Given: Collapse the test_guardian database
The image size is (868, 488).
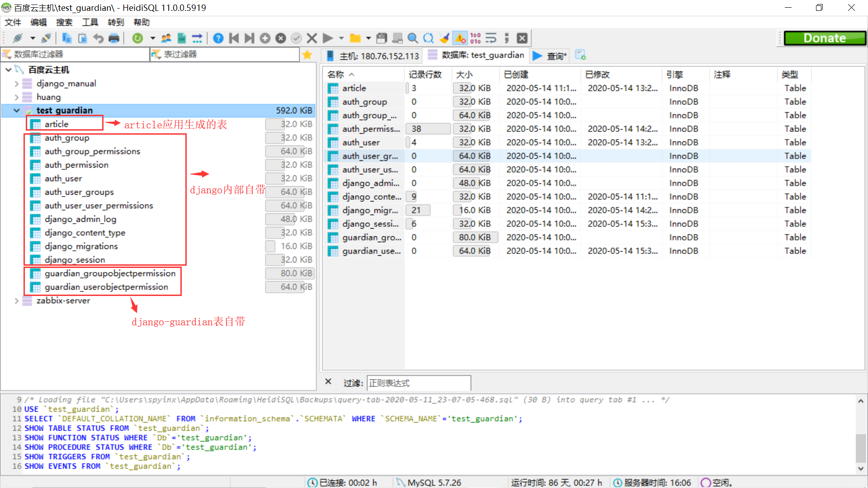Looking at the screenshot, I should tap(17, 110).
